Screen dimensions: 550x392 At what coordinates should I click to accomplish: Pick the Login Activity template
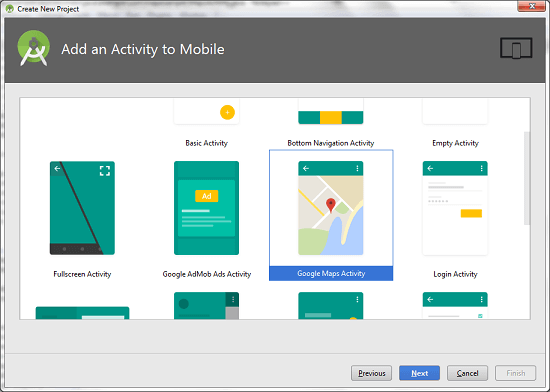pyautogui.click(x=455, y=208)
